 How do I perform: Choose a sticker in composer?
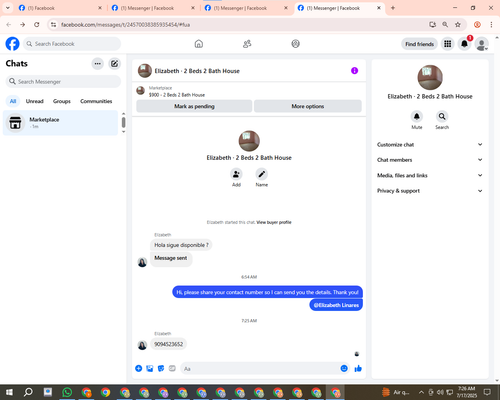click(x=161, y=368)
